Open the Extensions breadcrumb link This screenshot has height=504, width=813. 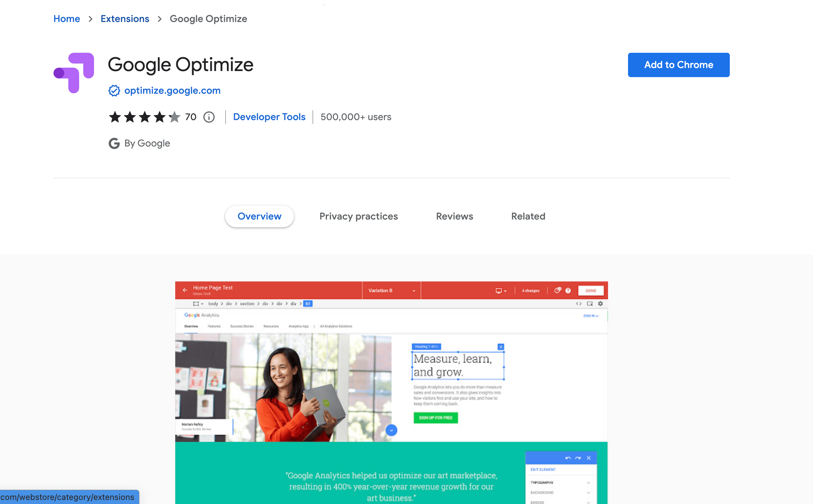125,19
